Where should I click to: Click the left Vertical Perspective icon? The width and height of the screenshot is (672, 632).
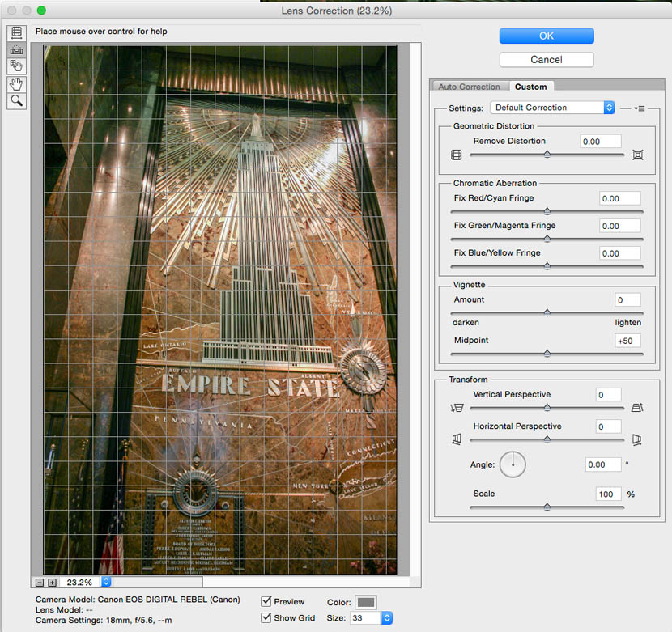tap(457, 408)
